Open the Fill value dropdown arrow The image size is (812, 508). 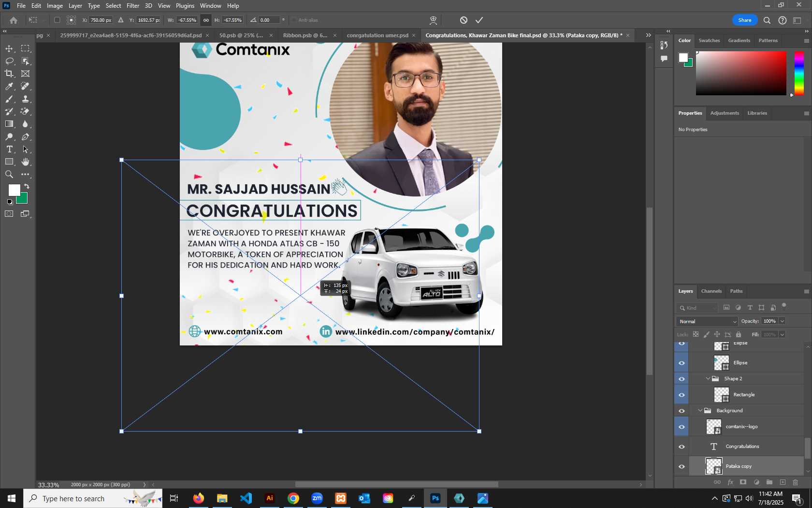pos(782,334)
